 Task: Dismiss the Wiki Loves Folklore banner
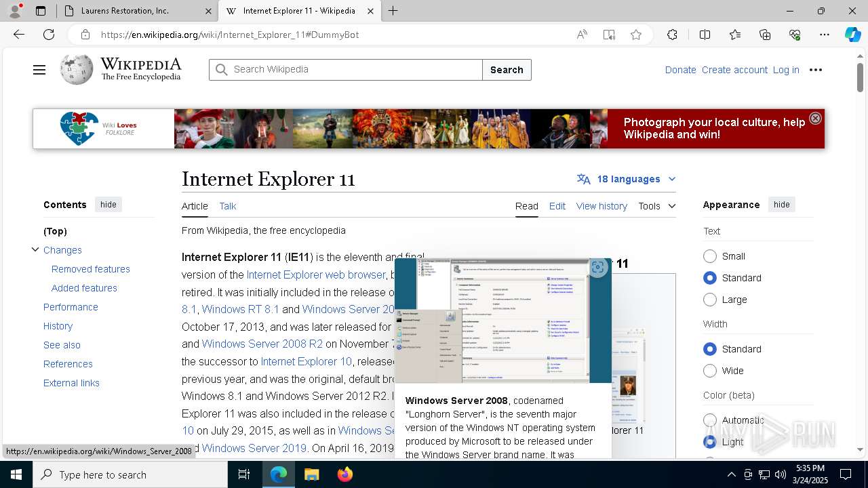pos(815,118)
